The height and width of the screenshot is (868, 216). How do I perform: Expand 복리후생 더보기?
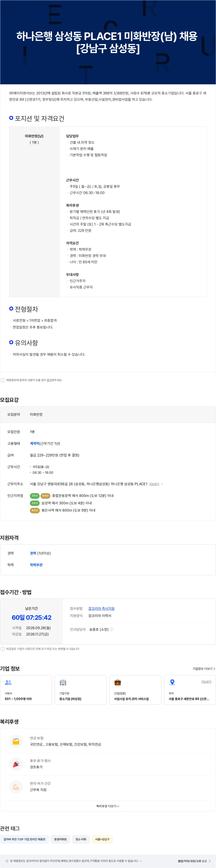pyautogui.click(x=108, y=806)
